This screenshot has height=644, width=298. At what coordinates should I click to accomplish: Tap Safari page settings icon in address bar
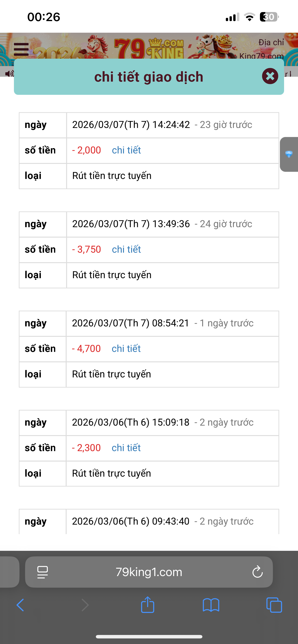click(x=42, y=572)
